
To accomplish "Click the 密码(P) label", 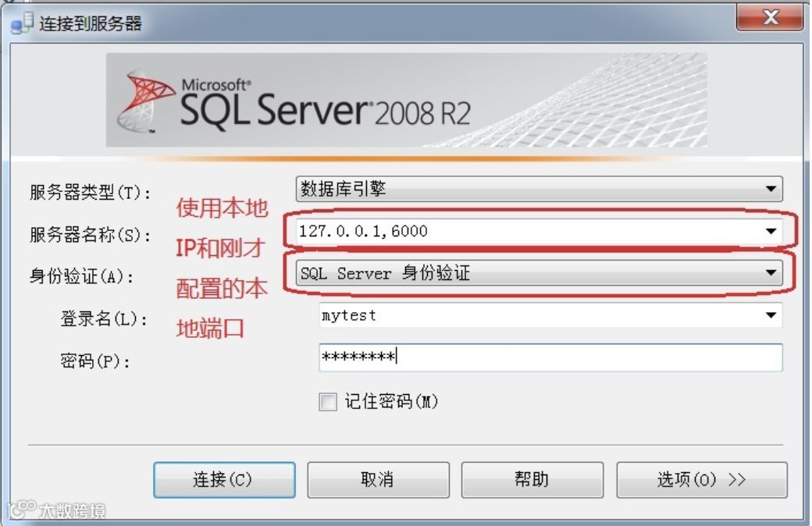I will [95, 361].
